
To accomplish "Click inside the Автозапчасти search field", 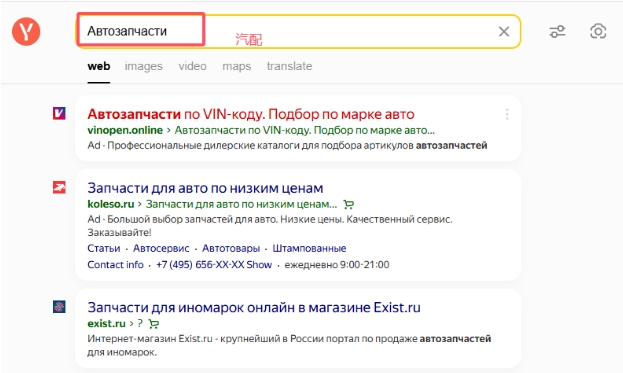I will click(x=298, y=31).
